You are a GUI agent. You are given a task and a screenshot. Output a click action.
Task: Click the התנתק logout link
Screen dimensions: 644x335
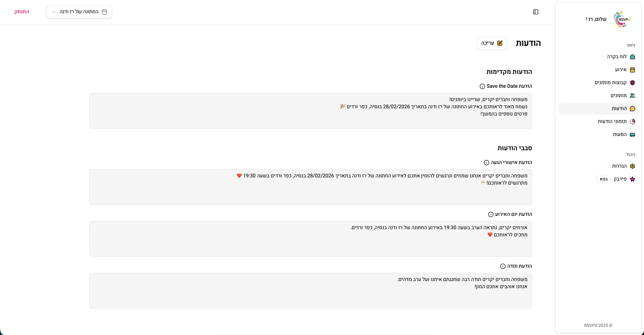[x=22, y=12]
